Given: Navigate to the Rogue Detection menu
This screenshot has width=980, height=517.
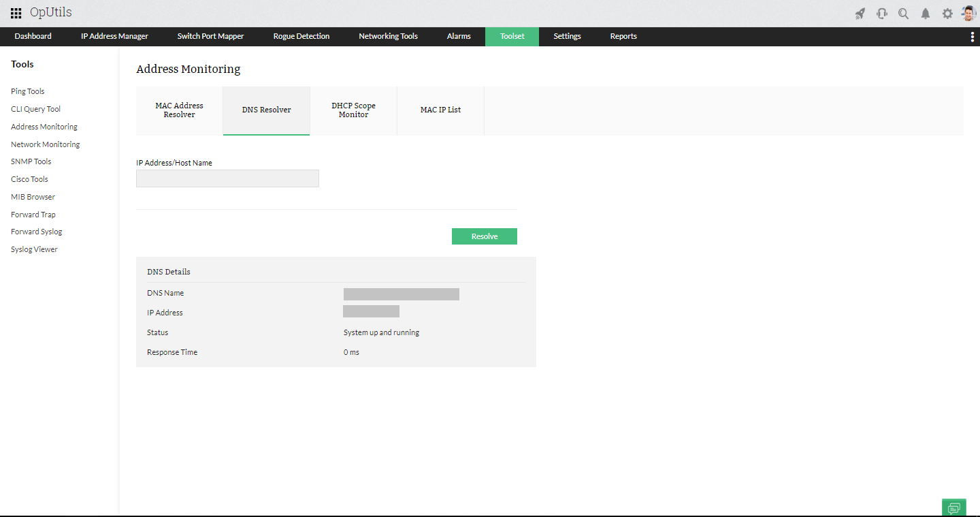Looking at the screenshot, I should [x=301, y=37].
